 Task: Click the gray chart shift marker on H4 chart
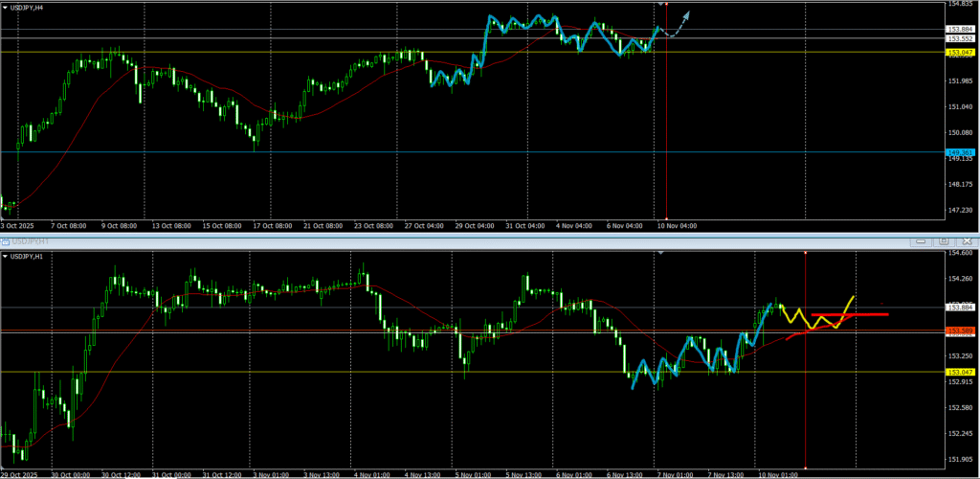660,4
